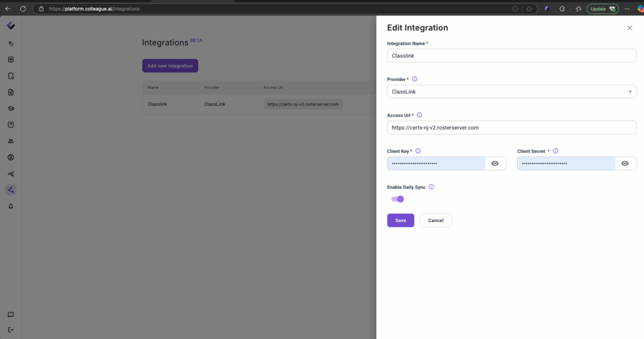Open the users group icon in sidebar
This screenshot has width=644, height=339.
tap(11, 141)
